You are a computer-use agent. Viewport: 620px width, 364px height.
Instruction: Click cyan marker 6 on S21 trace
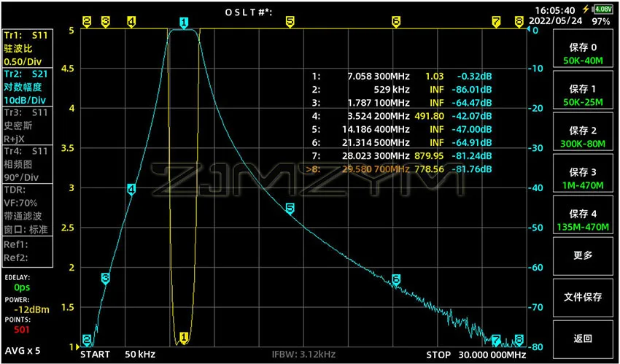396,279
